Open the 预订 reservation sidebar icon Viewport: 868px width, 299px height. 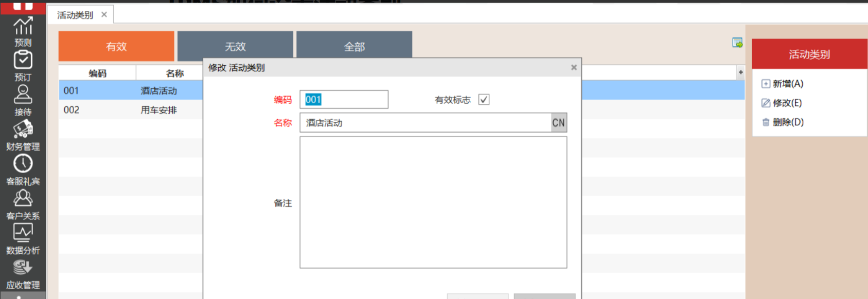[x=23, y=65]
